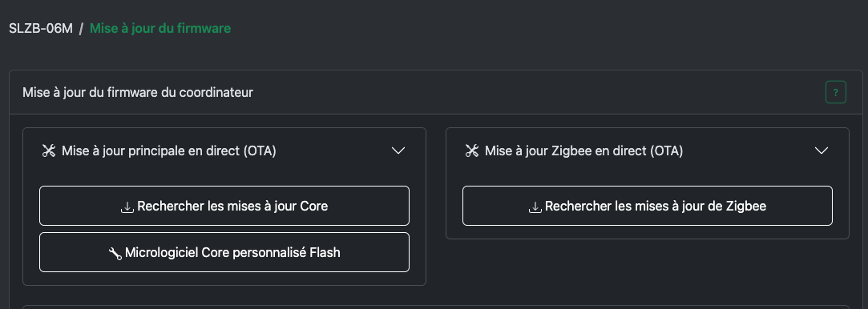Click the download icon beside Zigbee updates search
Screen dimensions: 868x309
pos(535,207)
